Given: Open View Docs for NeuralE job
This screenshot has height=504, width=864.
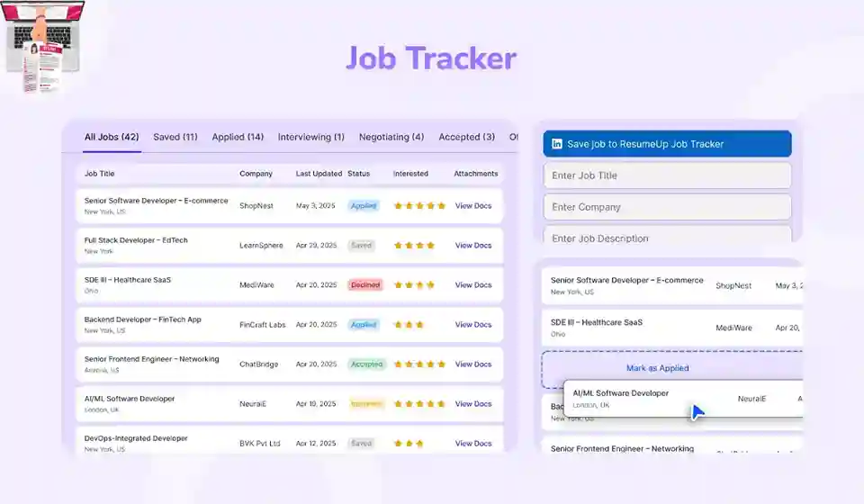Looking at the screenshot, I should (472, 404).
